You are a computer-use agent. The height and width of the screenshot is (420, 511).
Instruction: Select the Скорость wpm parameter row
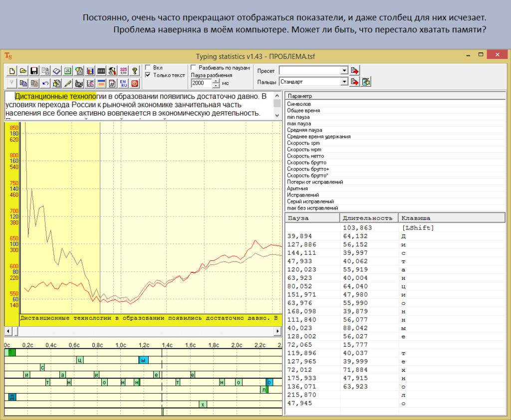pos(395,150)
